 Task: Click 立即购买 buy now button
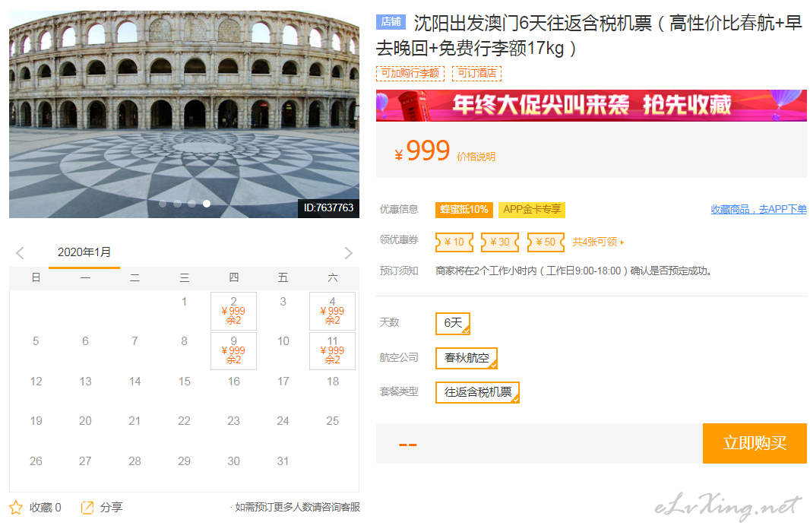[755, 443]
